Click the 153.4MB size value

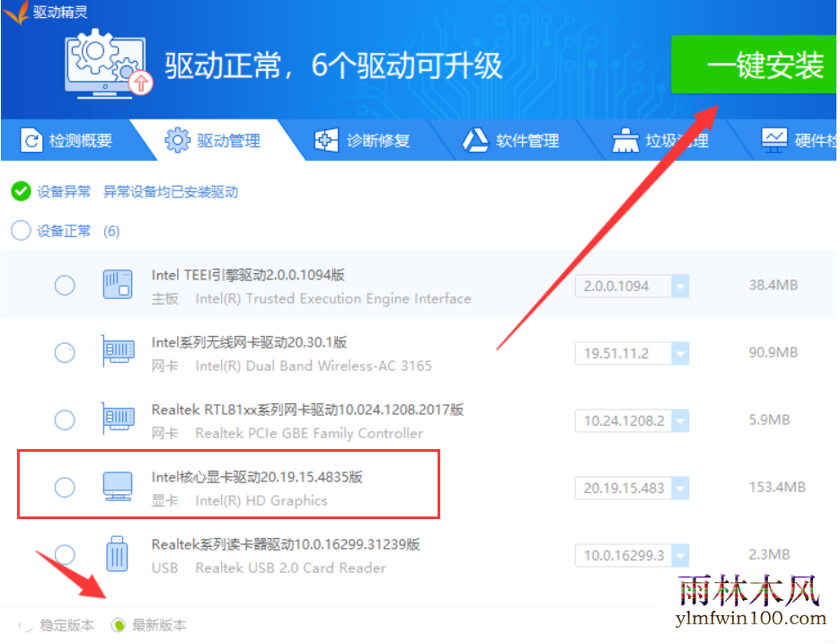click(x=777, y=487)
